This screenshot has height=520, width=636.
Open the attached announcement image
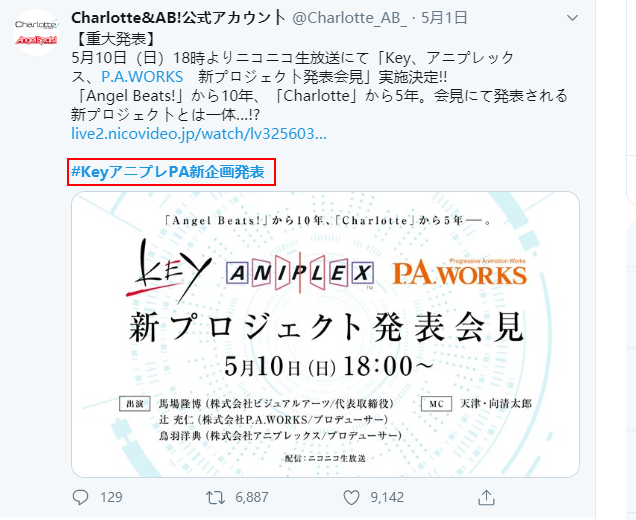point(325,334)
